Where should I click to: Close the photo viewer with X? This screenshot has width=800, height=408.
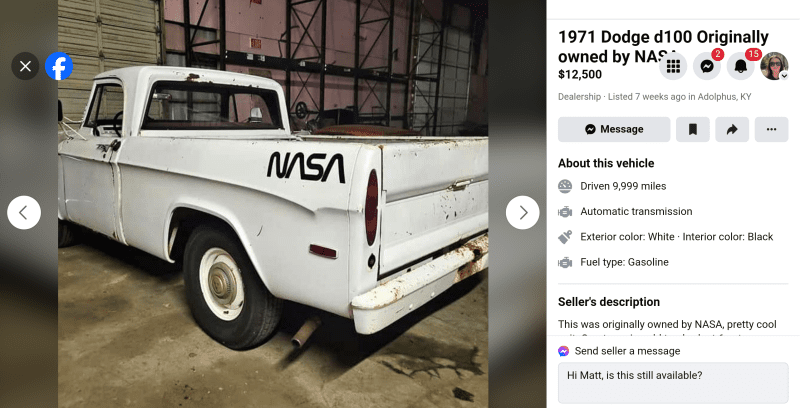click(25, 67)
